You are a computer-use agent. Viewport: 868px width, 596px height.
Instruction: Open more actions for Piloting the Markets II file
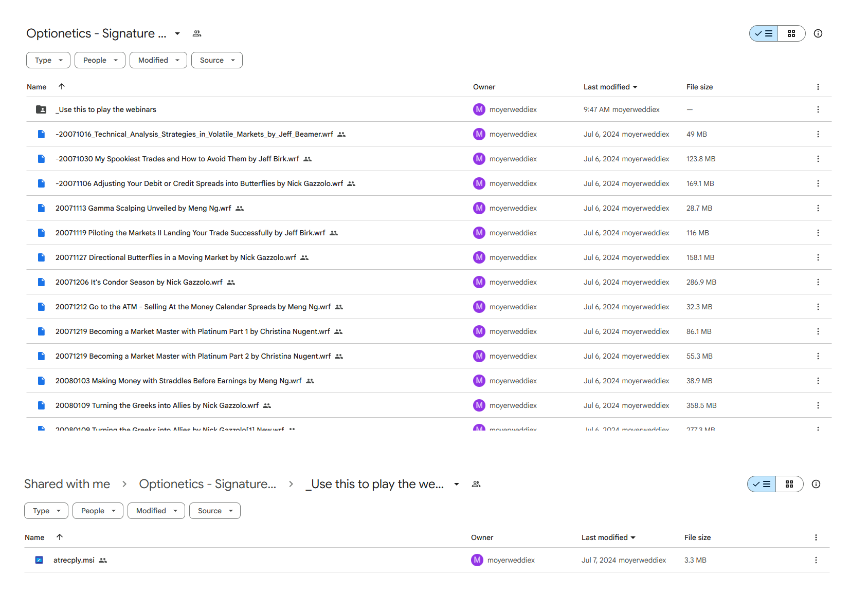[x=818, y=233]
